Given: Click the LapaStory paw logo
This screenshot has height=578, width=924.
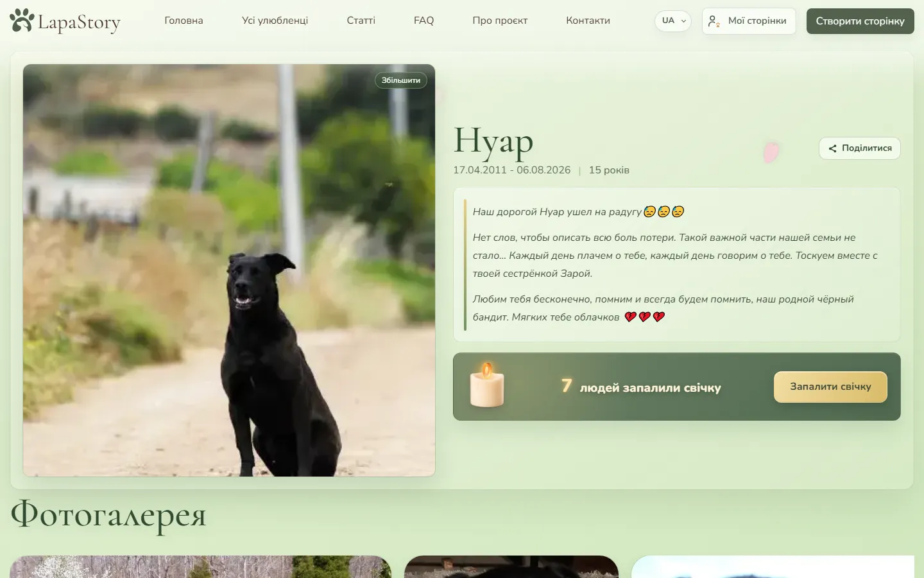Looking at the screenshot, I should [x=65, y=21].
